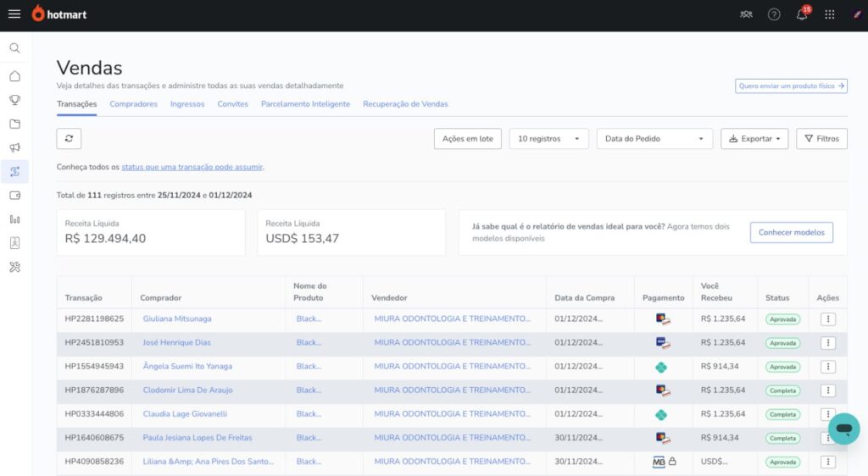The height and width of the screenshot is (476, 868).
Task: Open actions menu for Ângela Suemi row
Action: (x=827, y=367)
